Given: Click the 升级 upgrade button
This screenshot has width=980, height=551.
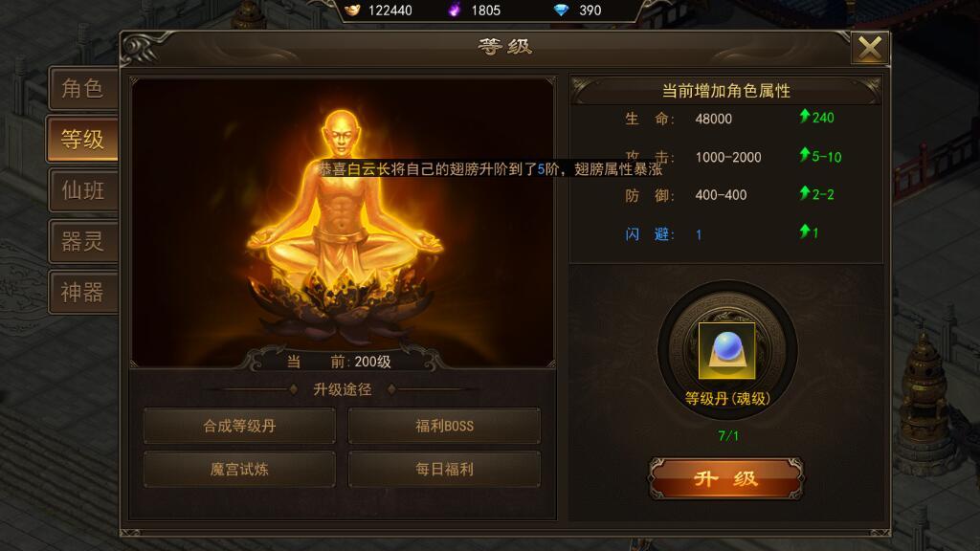Looking at the screenshot, I should 725,478.
